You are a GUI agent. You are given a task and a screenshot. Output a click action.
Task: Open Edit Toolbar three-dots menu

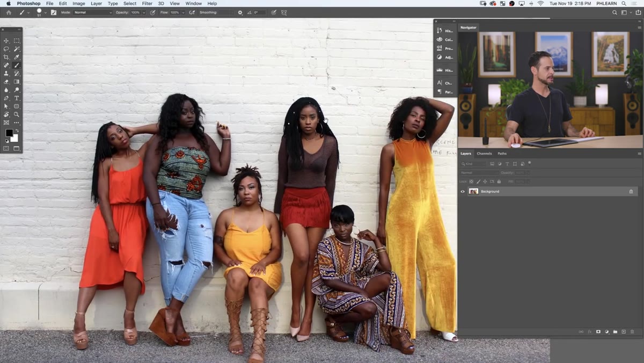tap(17, 122)
